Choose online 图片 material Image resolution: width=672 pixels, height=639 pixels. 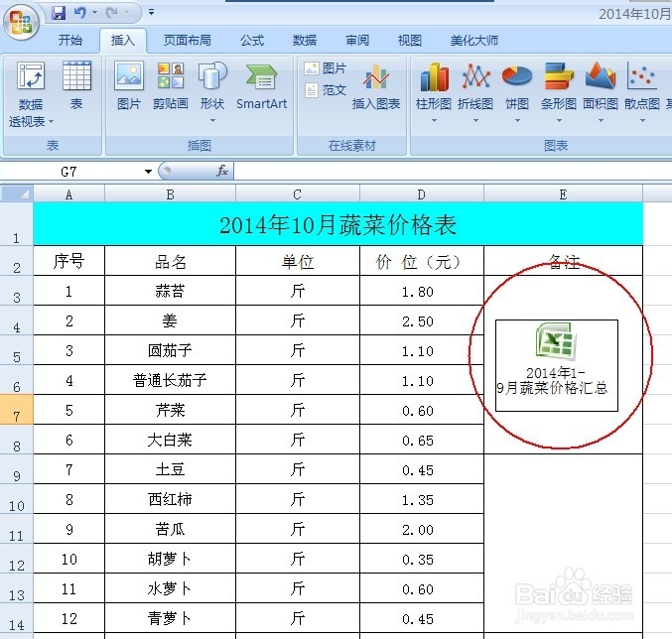(326, 68)
